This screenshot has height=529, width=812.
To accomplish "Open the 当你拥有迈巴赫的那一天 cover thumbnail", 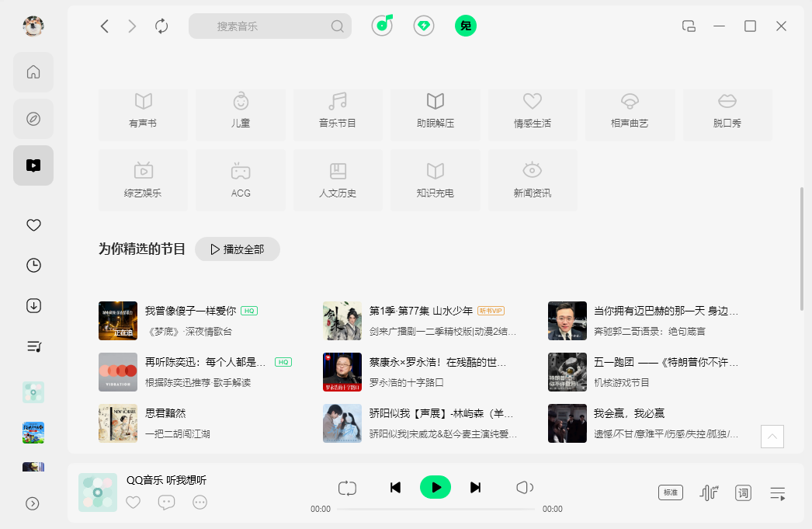I will pos(567,321).
